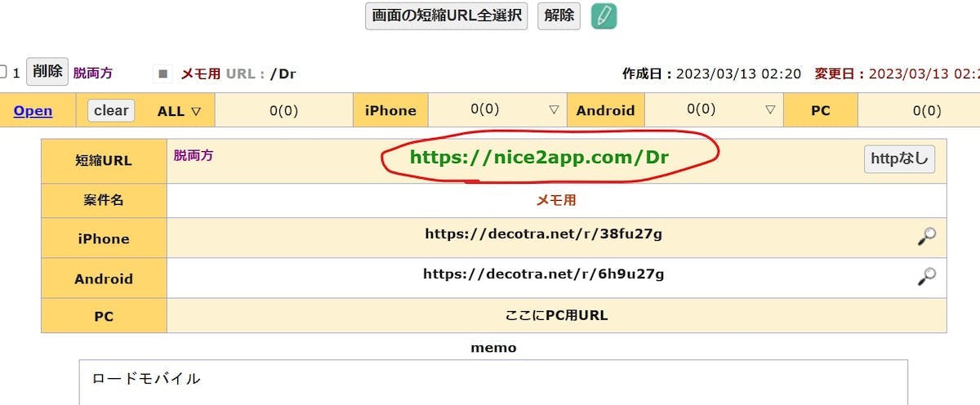Open the underlined Open link

[33, 111]
